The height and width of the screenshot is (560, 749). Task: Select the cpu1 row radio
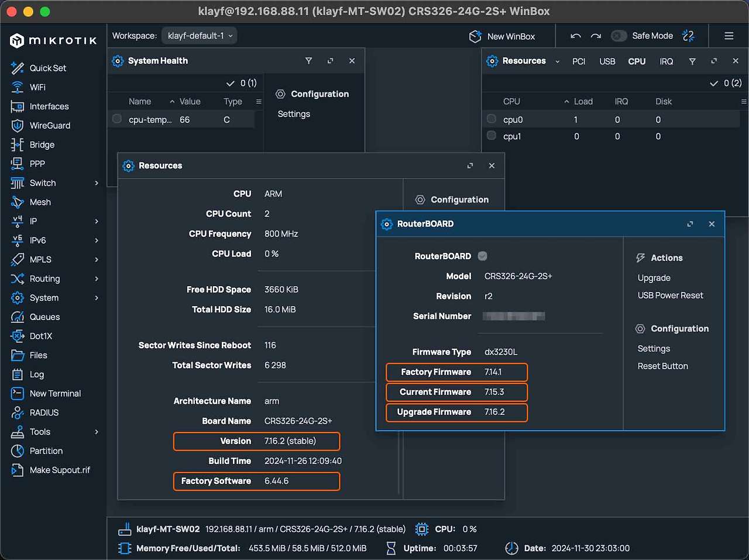coord(492,136)
